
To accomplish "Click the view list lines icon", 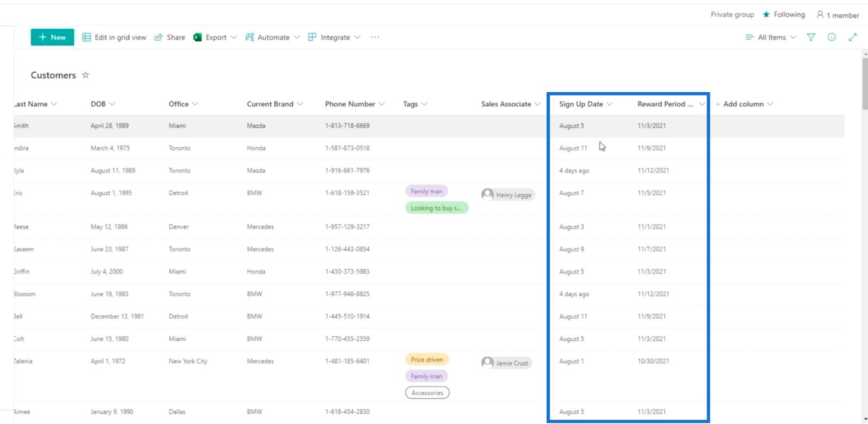I will click(x=749, y=37).
